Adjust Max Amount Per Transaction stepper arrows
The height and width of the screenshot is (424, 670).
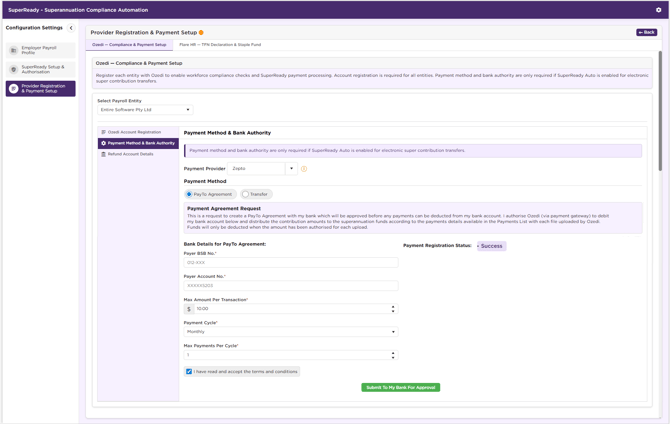click(393, 309)
